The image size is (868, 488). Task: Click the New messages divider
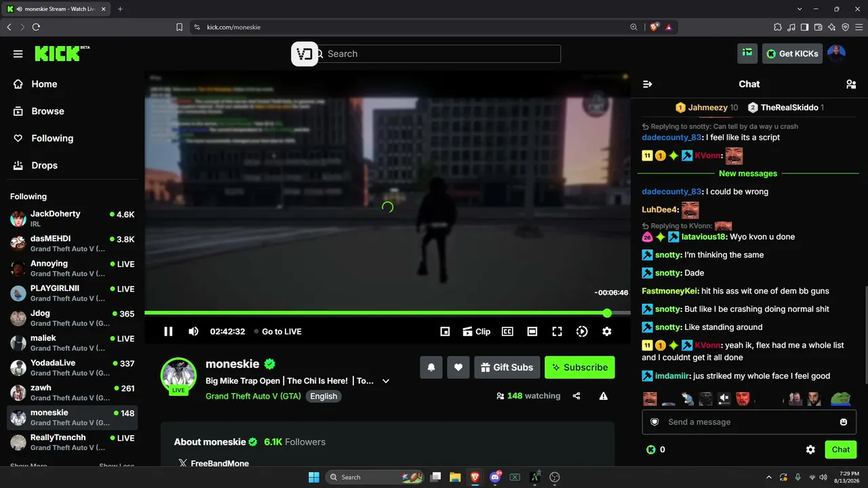pyautogui.click(x=748, y=174)
